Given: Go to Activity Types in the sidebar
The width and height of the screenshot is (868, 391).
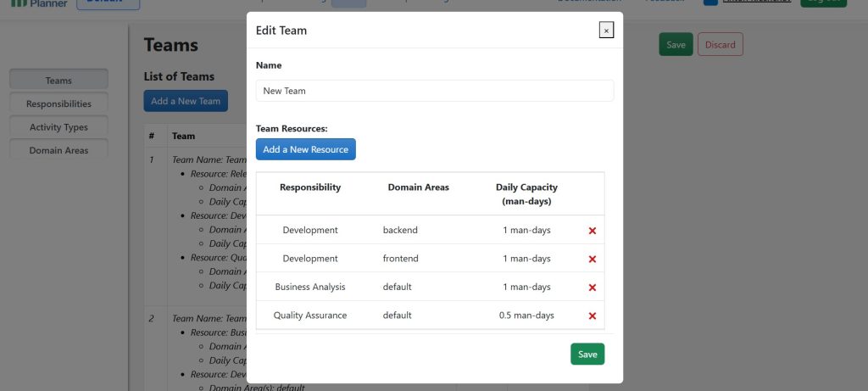Looking at the screenshot, I should [58, 127].
